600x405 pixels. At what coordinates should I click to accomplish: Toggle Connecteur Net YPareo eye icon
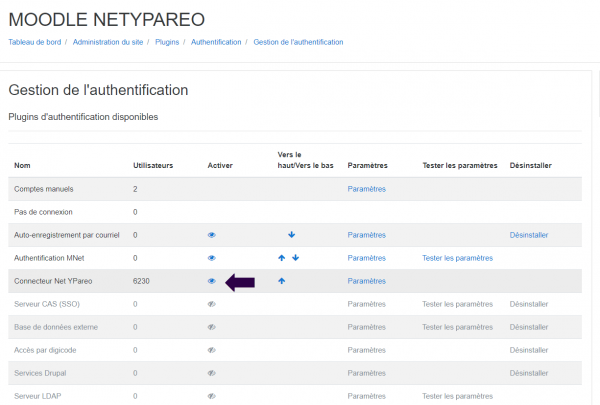[x=212, y=281]
